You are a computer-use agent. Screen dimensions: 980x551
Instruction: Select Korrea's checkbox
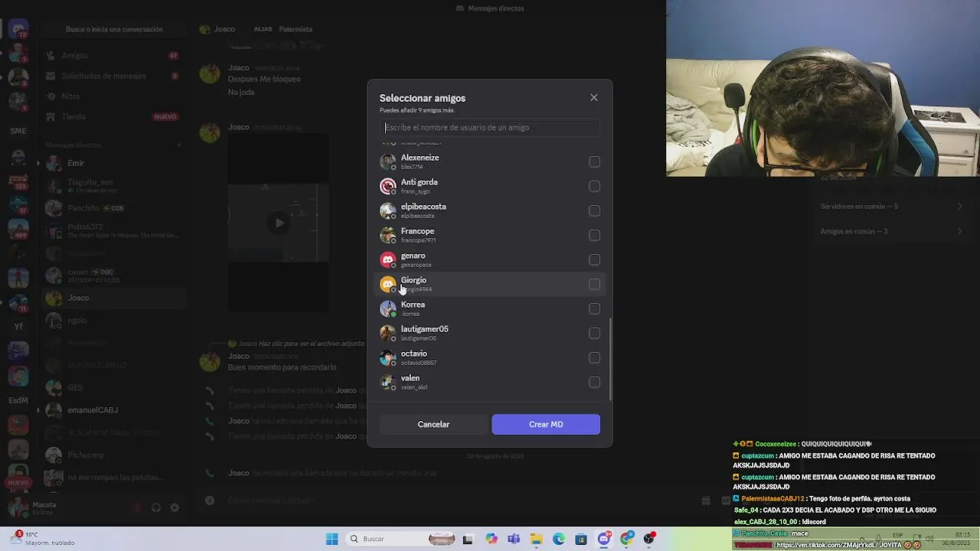click(x=594, y=309)
